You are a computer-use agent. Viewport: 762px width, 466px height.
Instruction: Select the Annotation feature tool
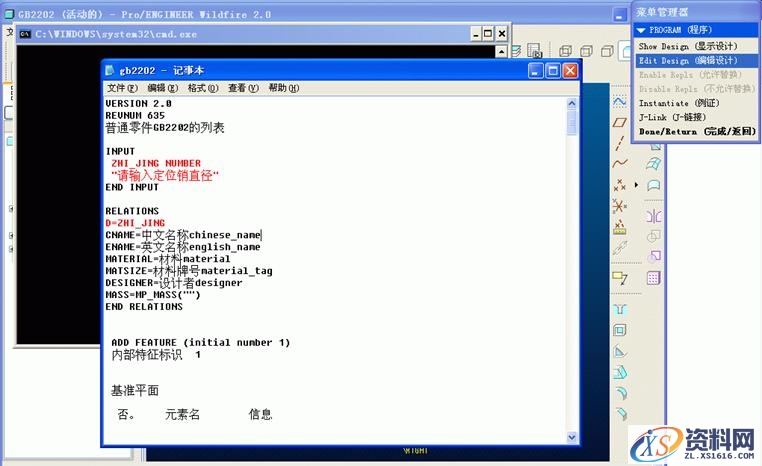[620, 278]
